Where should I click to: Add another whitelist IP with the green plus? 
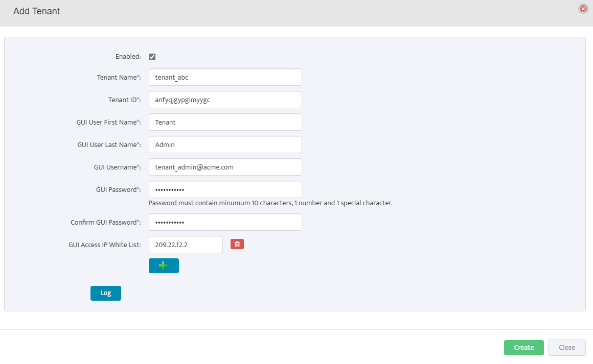pyautogui.click(x=164, y=265)
